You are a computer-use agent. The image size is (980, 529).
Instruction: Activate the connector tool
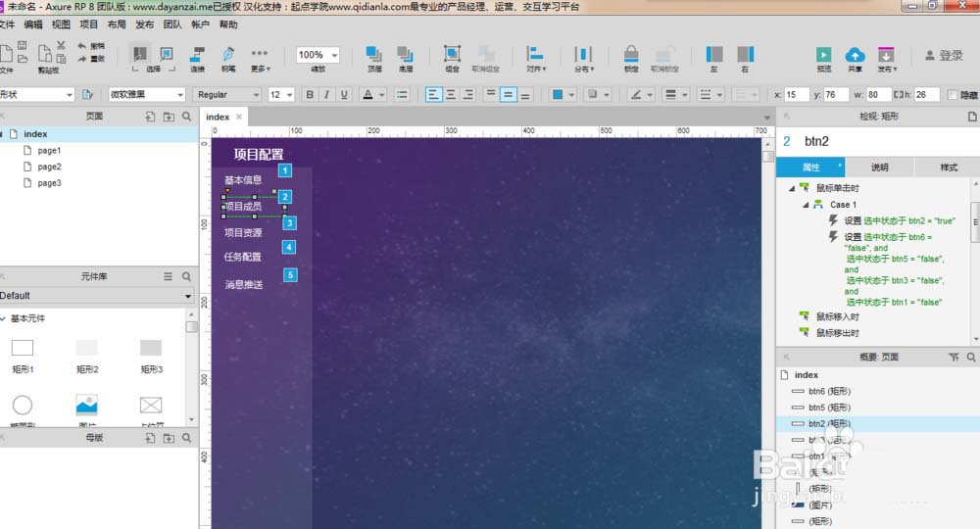(x=198, y=58)
